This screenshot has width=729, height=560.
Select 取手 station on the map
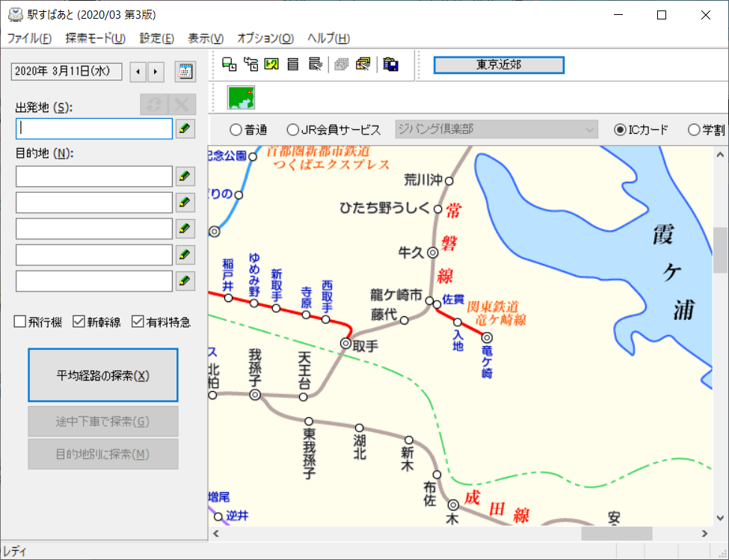coord(345,343)
